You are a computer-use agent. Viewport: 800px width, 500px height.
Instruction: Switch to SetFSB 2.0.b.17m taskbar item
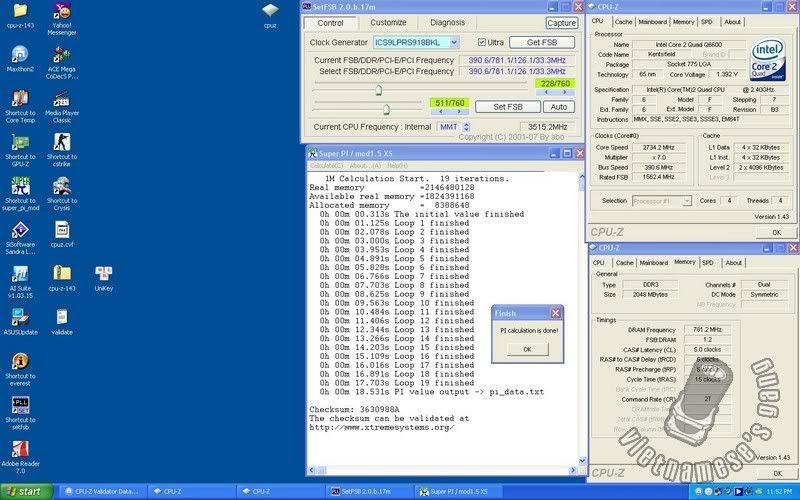point(369,491)
